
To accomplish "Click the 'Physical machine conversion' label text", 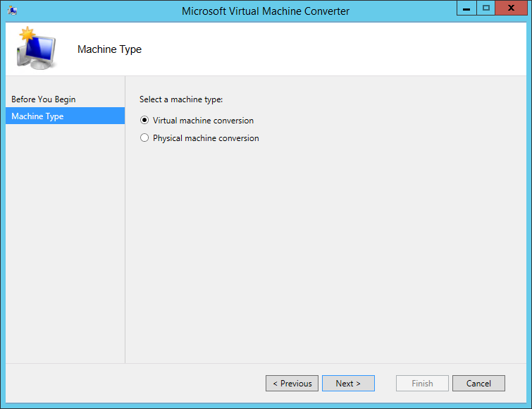I will [206, 138].
